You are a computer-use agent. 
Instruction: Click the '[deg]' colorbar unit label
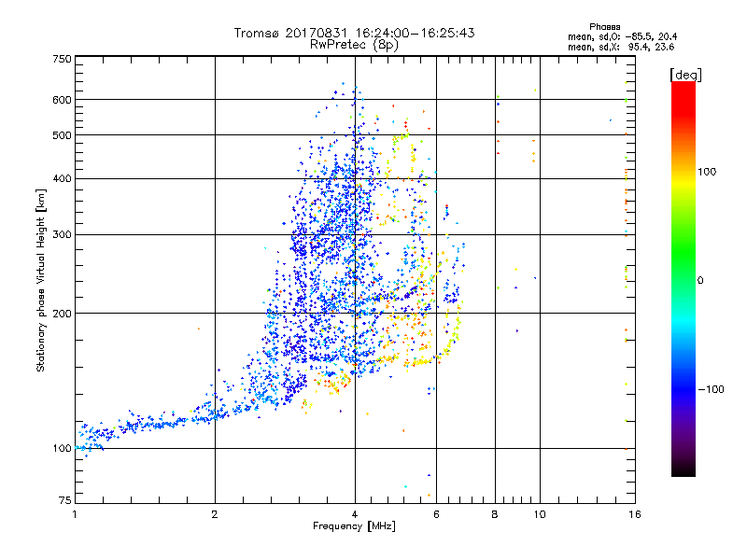tap(685, 75)
